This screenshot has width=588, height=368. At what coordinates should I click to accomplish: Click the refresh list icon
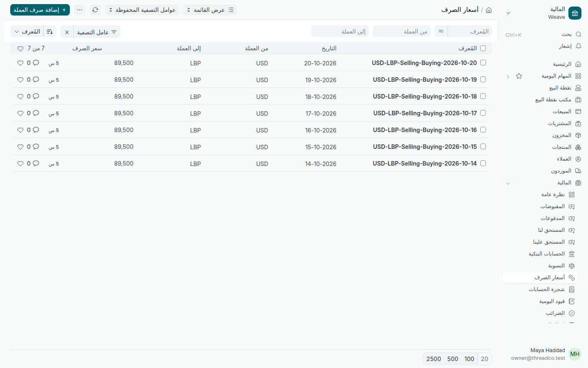(x=95, y=10)
